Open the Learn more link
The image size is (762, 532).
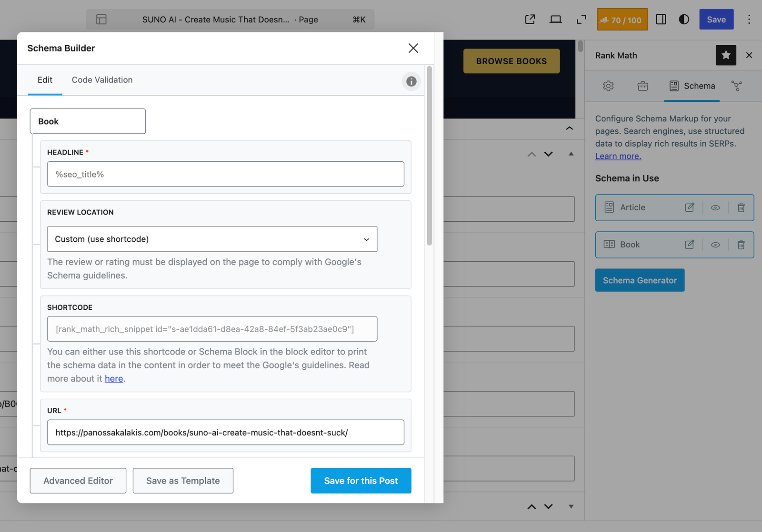(x=618, y=156)
